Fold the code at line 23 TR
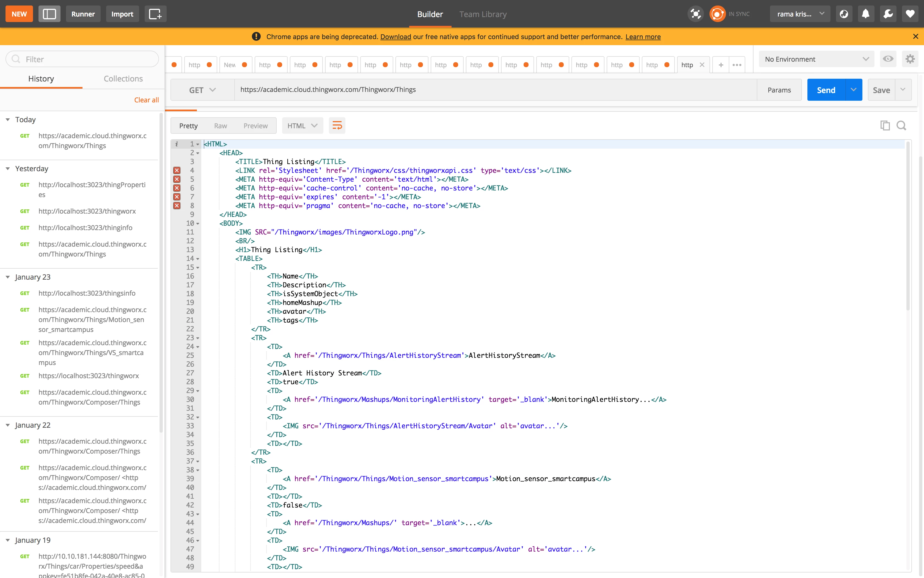The height and width of the screenshot is (578, 924). 198,338
